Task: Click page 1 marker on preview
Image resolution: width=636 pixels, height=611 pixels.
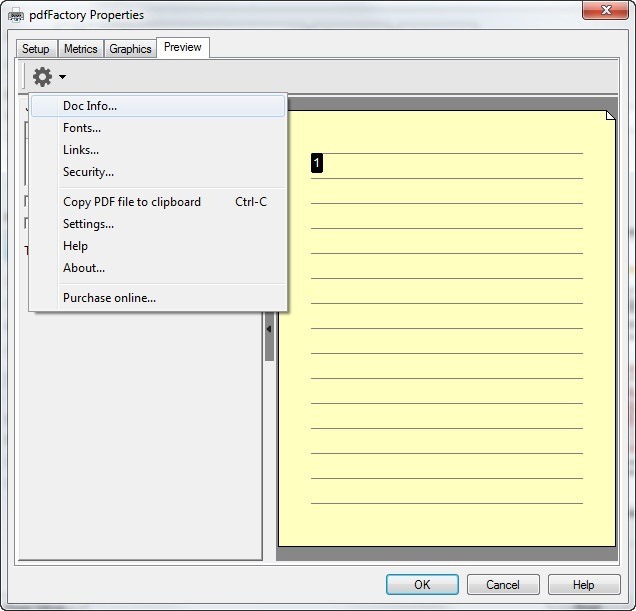Action: pyautogui.click(x=317, y=163)
